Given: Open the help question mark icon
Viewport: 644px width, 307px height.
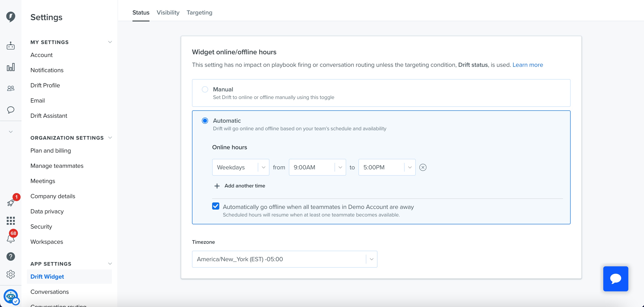Looking at the screenshot, I should [x=11, y=257].
